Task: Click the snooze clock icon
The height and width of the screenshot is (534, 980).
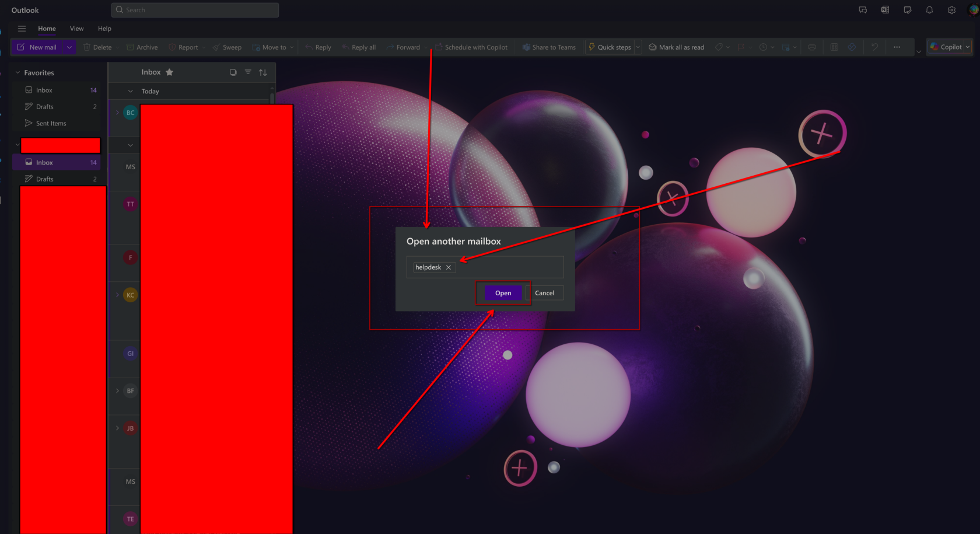Action: (763, 47)
